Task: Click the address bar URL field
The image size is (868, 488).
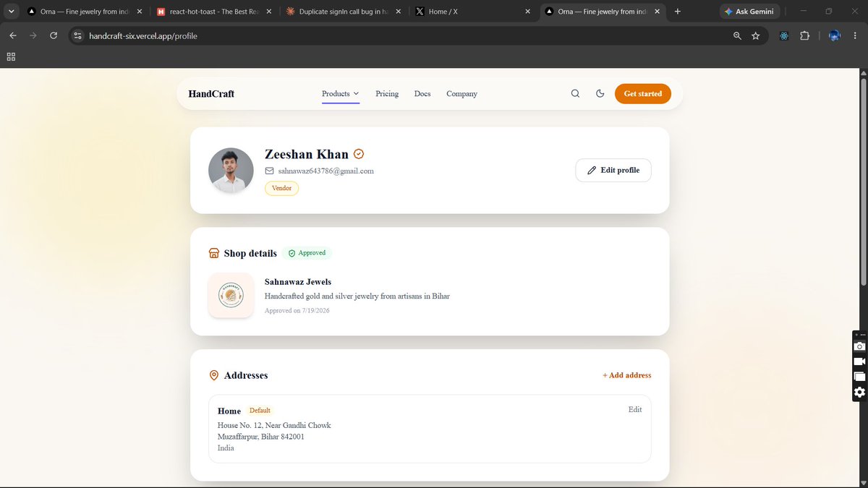Action: [405, 35]
